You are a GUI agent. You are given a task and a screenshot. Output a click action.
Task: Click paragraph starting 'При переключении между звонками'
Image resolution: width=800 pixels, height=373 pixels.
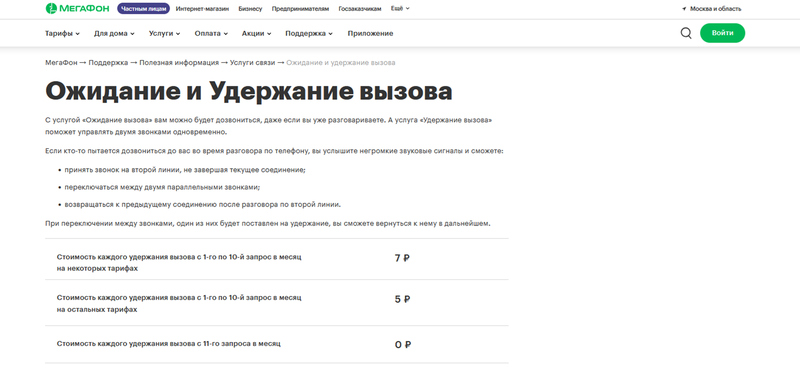coord(268,223)
